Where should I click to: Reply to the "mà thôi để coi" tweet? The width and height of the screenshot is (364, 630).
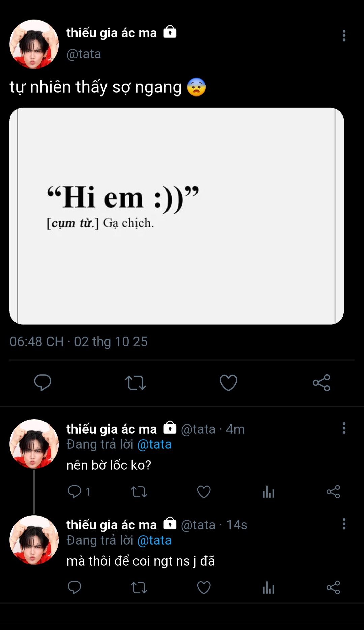[74, 587]
